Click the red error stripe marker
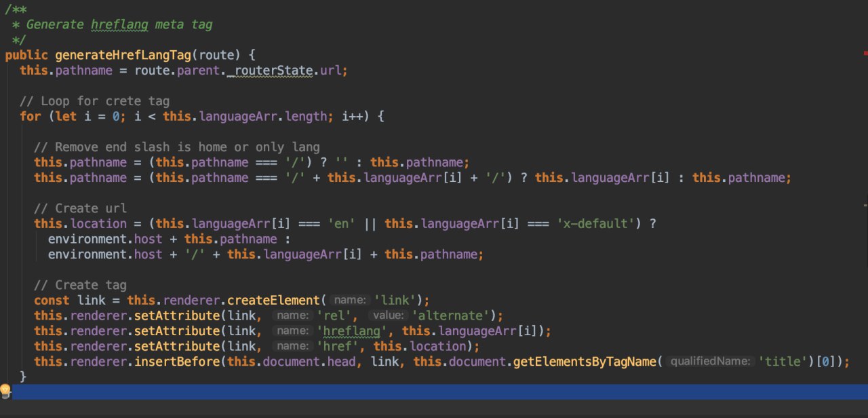 point(865,53)
